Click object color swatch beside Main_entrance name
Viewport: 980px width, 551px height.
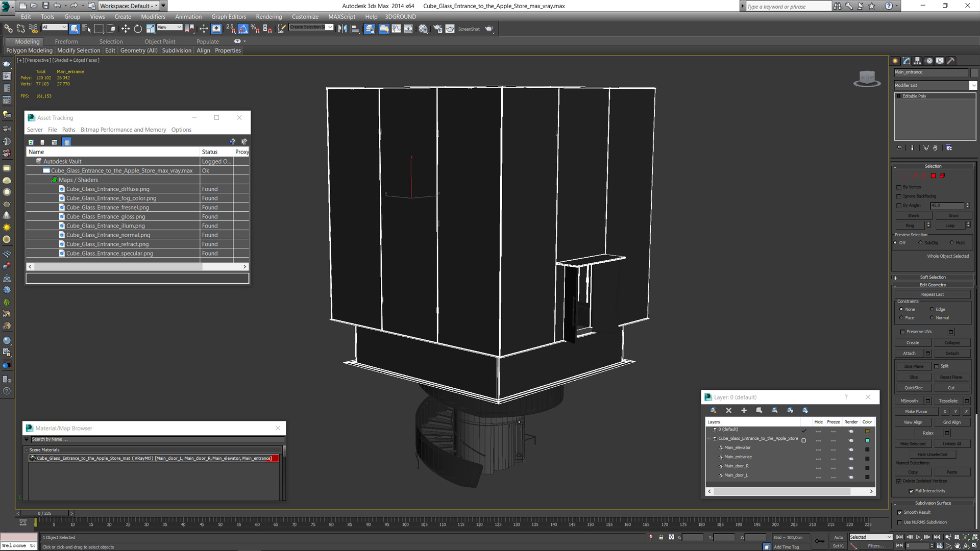(x=974, y=72)
